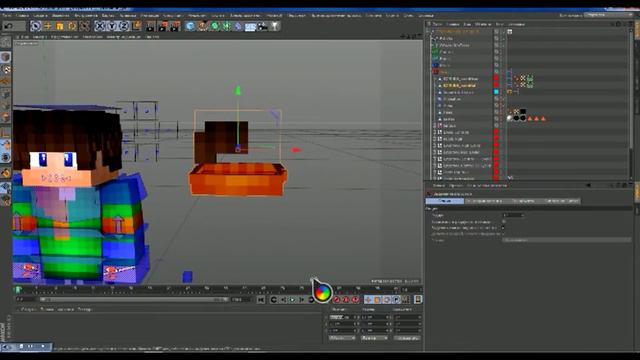Open the Object Manager File menu
The image size is (640, 360).
click(x=437, y=24)
